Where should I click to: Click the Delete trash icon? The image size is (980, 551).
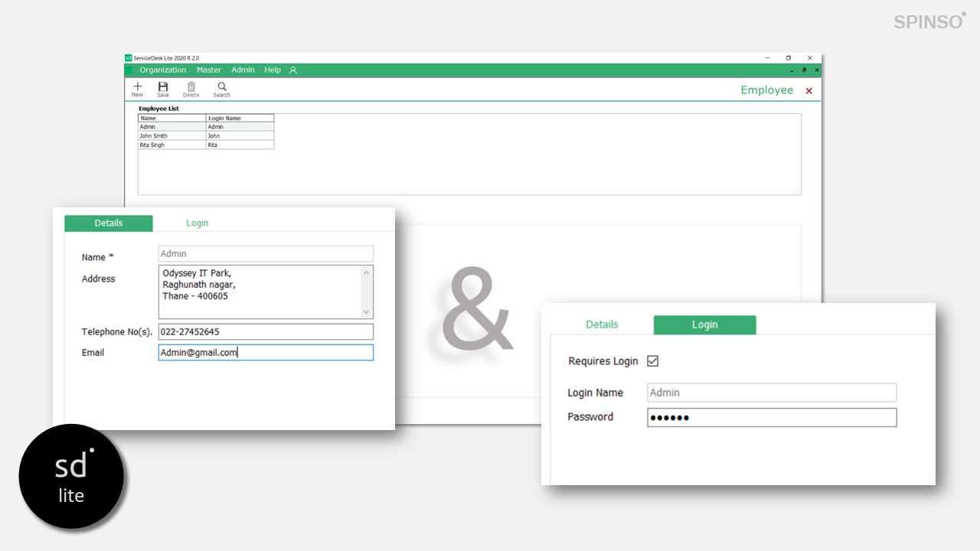click(x=191, y=87)
